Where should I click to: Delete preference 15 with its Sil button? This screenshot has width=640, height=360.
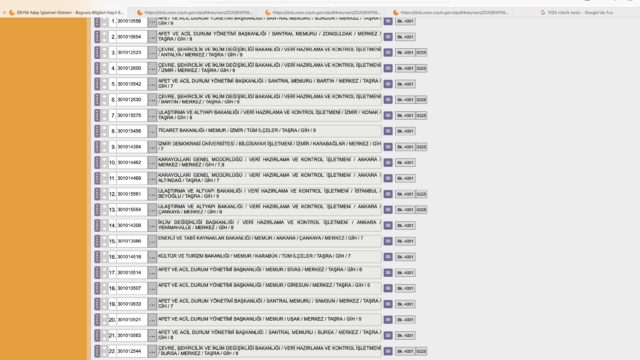(388, 241)
